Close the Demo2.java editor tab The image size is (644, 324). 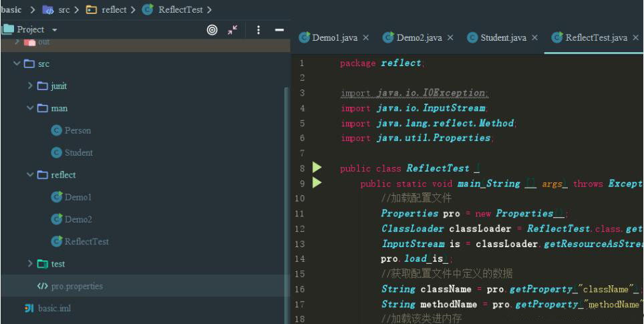[451, 37]
